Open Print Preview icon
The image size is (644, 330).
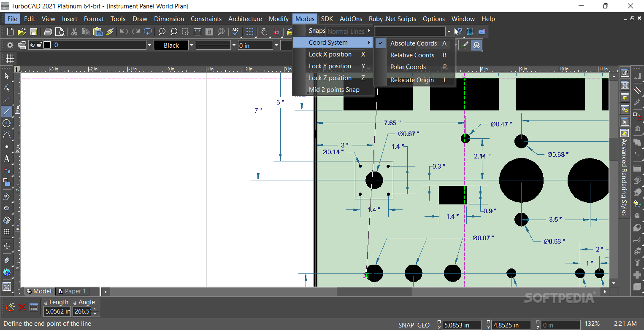point(60,32)
